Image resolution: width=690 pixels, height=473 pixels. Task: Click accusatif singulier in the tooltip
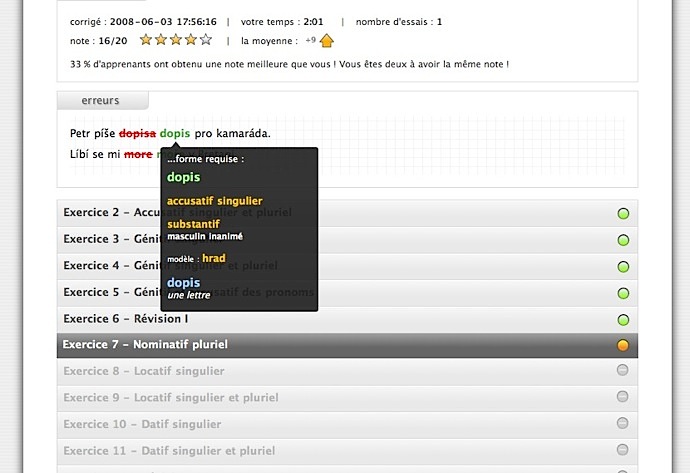[215, 201]
